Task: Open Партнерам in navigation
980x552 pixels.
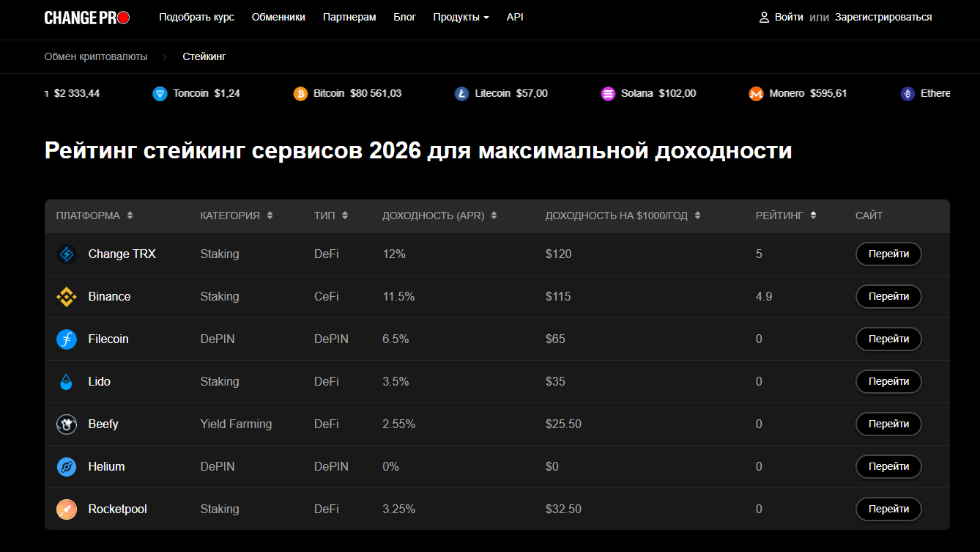Action: click(349, 17)
